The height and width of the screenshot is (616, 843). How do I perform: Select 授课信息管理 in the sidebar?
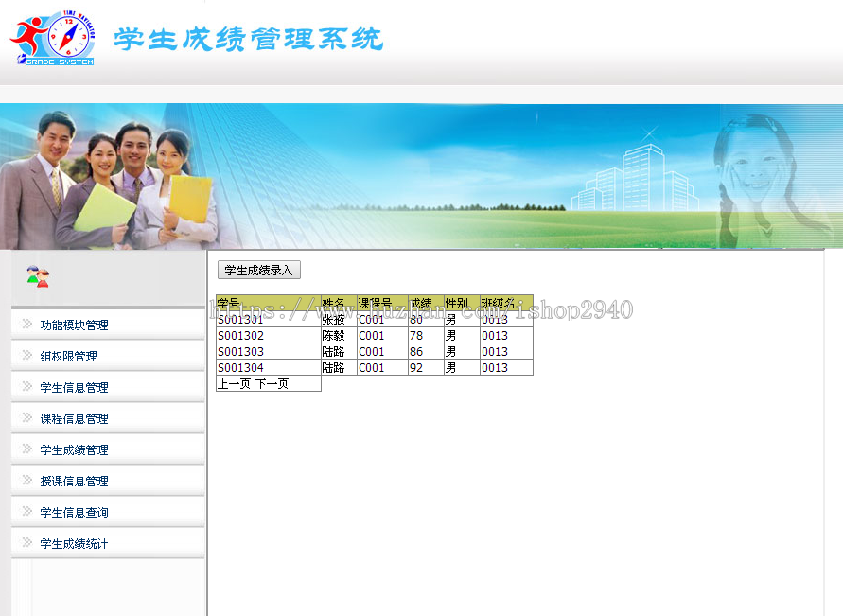[74, 481]
